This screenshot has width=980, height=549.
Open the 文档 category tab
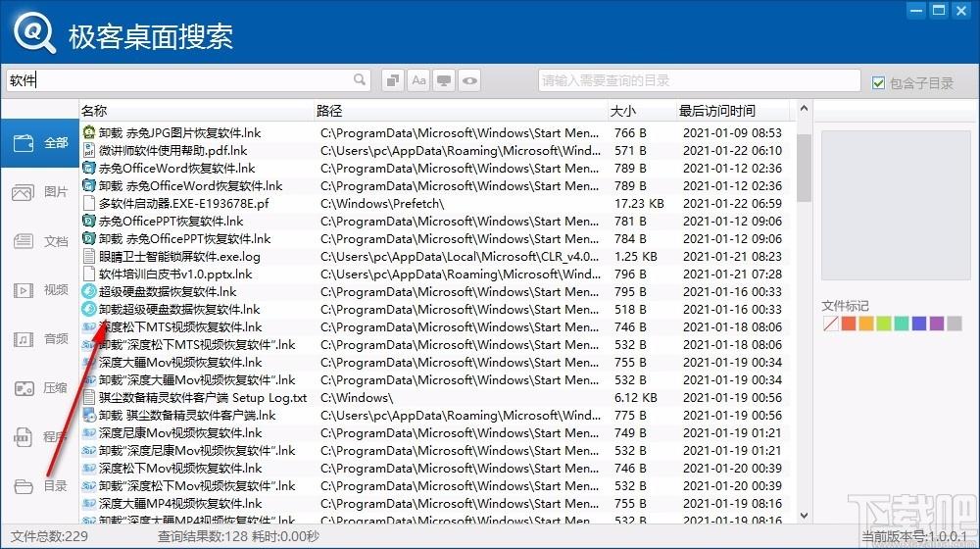click(40, 241)
